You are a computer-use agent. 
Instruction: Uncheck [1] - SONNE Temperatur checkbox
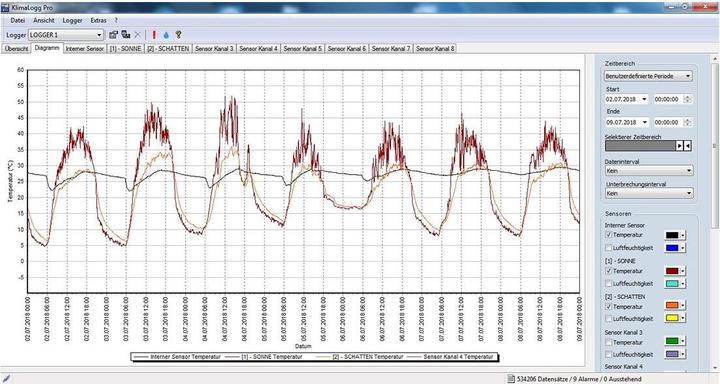coord(609,271)
